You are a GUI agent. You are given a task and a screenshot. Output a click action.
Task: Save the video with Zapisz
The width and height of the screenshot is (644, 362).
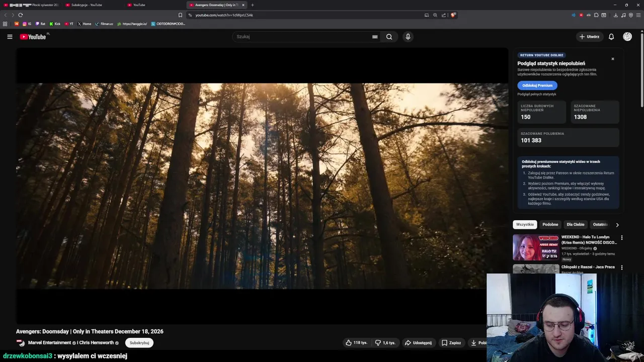click(451, 343)
